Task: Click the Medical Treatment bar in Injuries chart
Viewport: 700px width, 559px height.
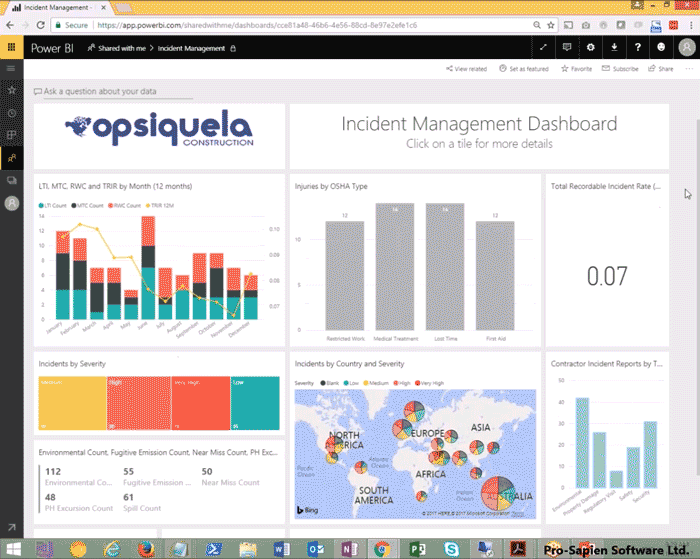Action: 395,267
